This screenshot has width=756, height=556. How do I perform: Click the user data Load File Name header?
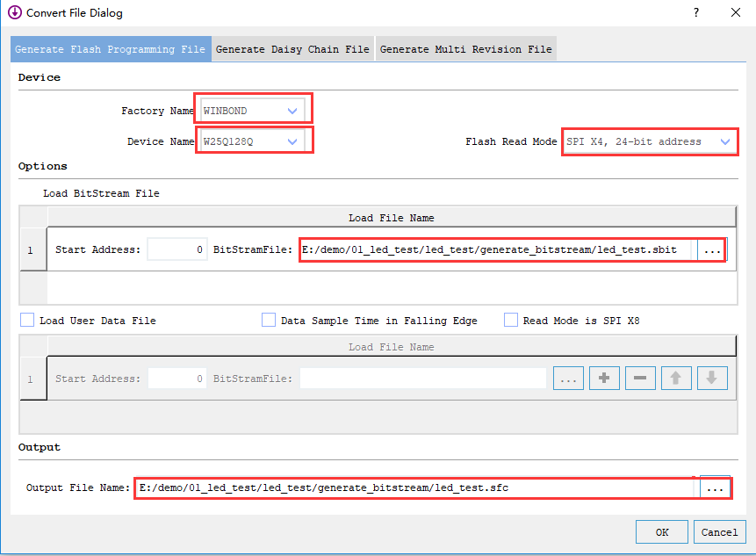[392, 347]
